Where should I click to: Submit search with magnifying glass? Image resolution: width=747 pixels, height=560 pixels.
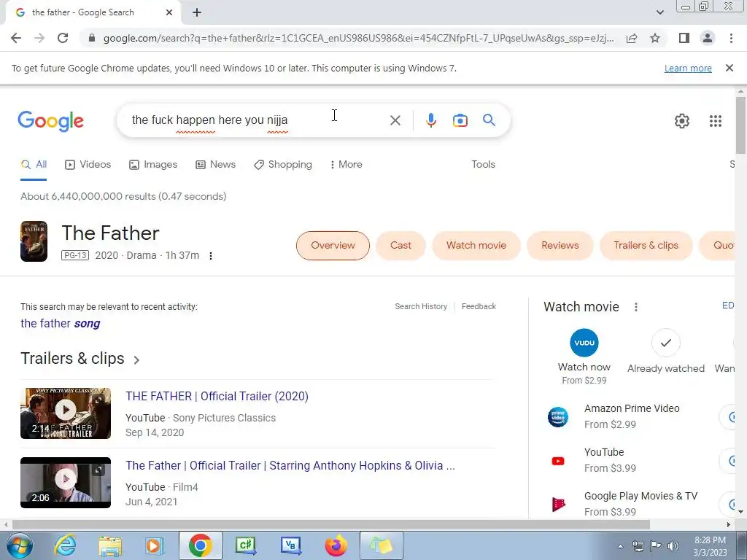pos(489,120)
